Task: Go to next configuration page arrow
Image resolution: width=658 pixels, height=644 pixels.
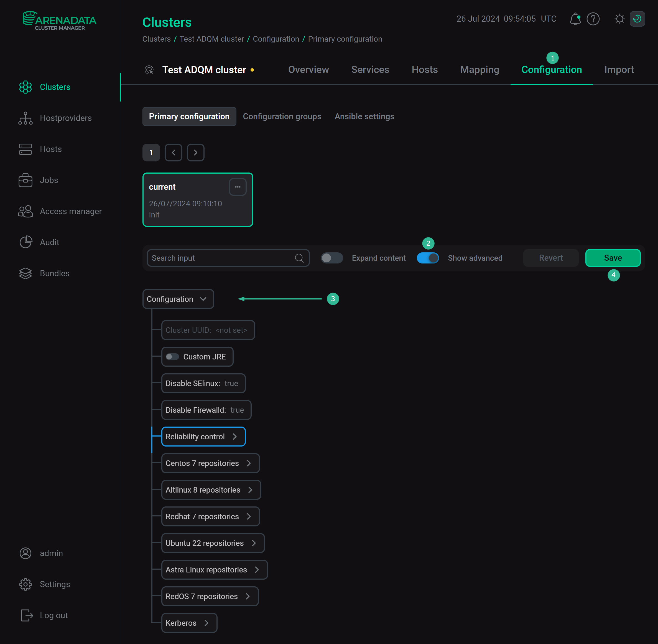Action: pyautogui.click(x=196, y=153)
